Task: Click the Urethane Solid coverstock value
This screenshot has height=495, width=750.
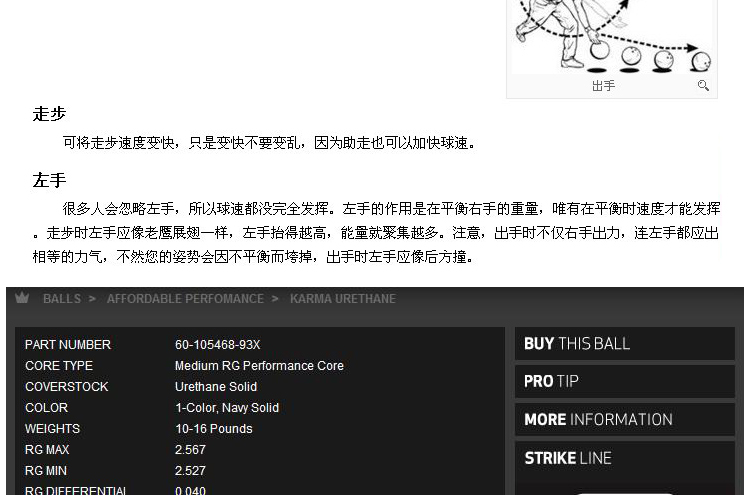Action: (x=216, y=387)
